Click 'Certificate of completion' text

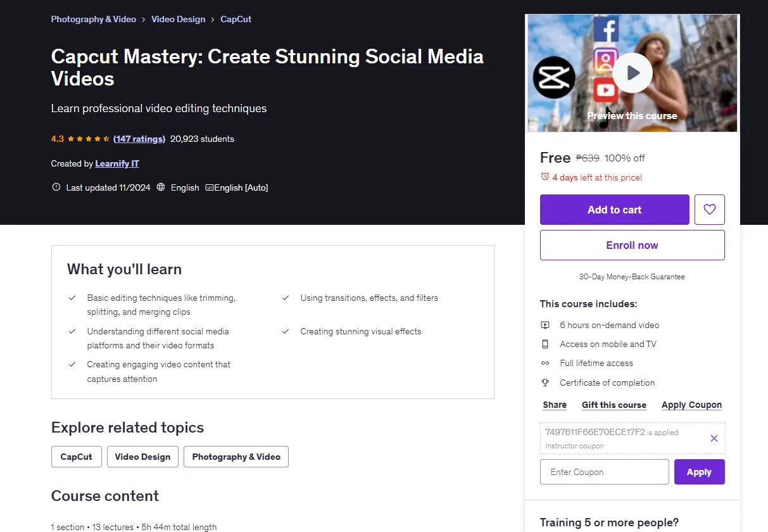point(607,383)
